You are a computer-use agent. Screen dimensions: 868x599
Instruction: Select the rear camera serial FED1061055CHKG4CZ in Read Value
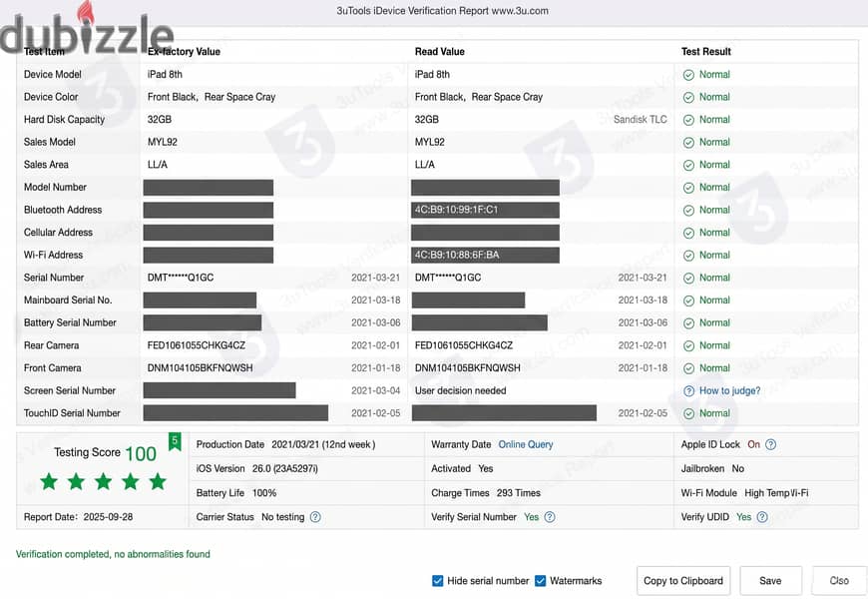464,345
